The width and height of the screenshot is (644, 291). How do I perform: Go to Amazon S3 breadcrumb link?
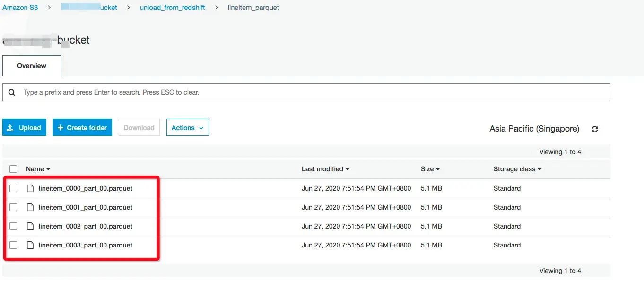(x=20, y=8)
